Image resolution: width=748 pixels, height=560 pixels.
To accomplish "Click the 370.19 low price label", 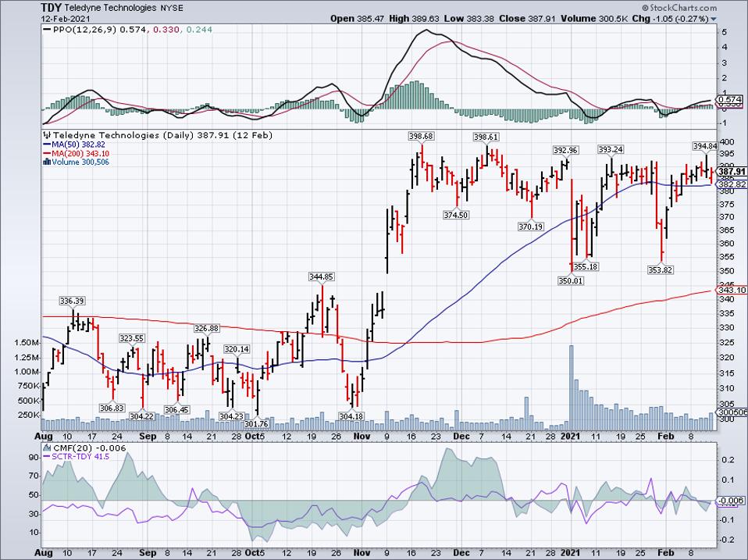I will (530, 226).
